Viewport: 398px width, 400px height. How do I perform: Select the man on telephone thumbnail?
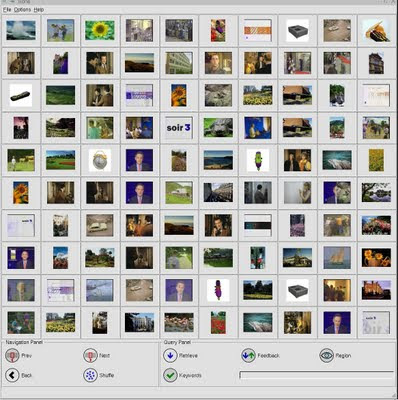pyautogui.click(x=218, y=225)
